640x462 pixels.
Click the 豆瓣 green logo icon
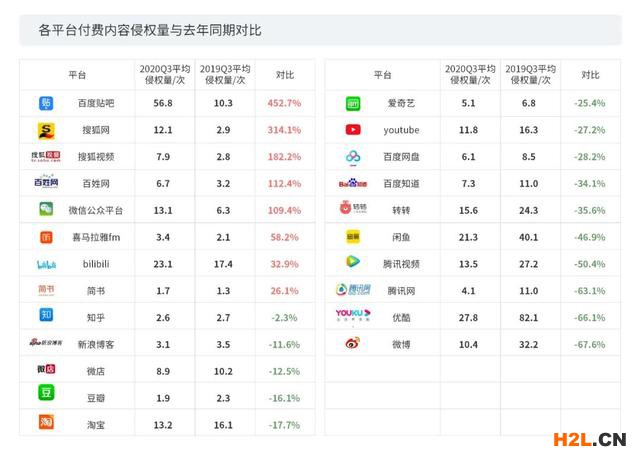46,393
